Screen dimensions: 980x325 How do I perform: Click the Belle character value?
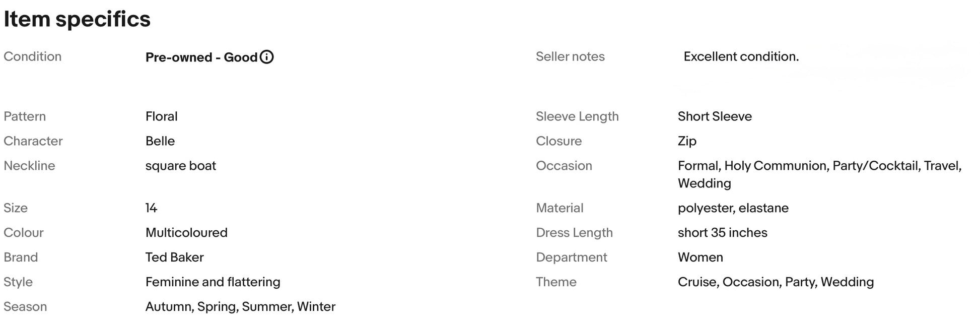(x=160, y=141)
